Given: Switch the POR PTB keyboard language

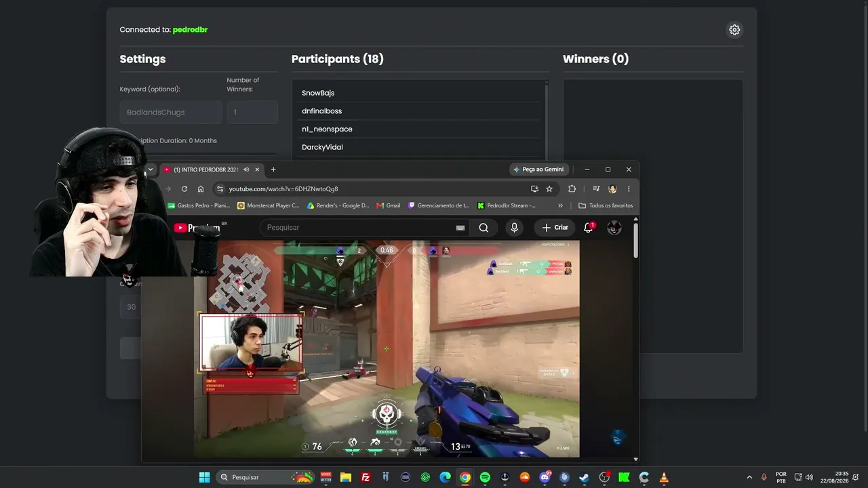Looking at the screenshot, I should tap(781, 477).
